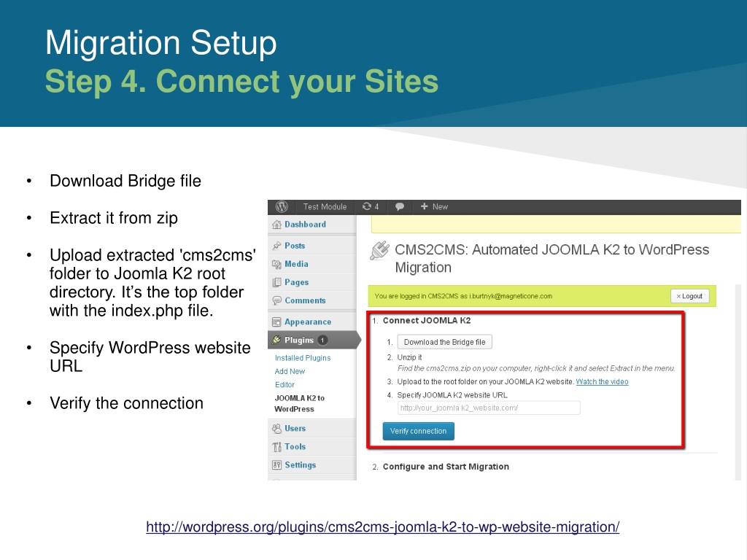This screenshot has width=747, height=560.
Task: Open JOOMLA K2 to WordPress submenu
Action: pos(299,403)
